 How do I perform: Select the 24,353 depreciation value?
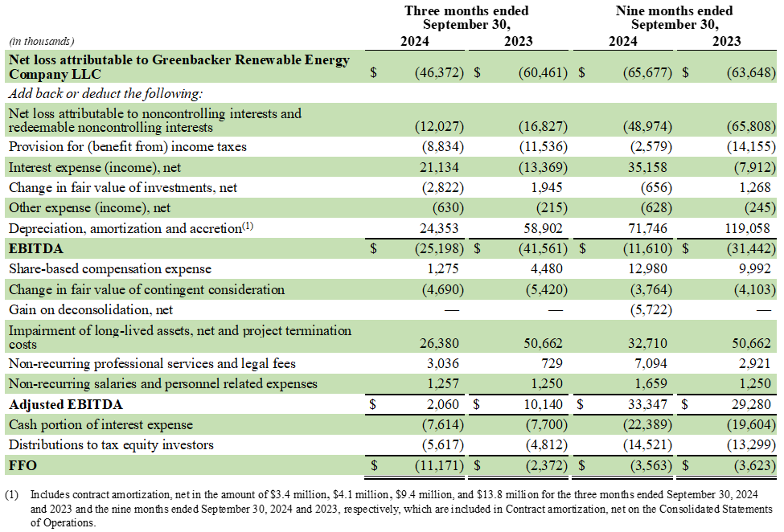pos(439,228)
